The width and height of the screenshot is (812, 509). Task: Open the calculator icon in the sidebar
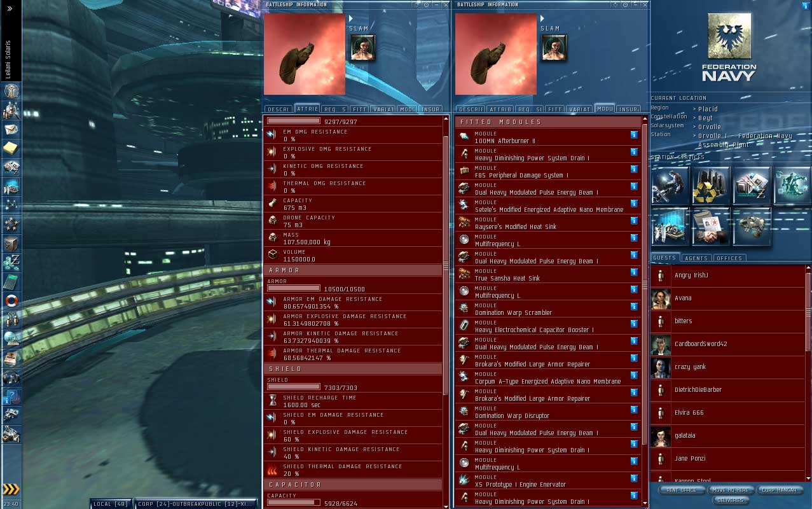tap(11, 282)
